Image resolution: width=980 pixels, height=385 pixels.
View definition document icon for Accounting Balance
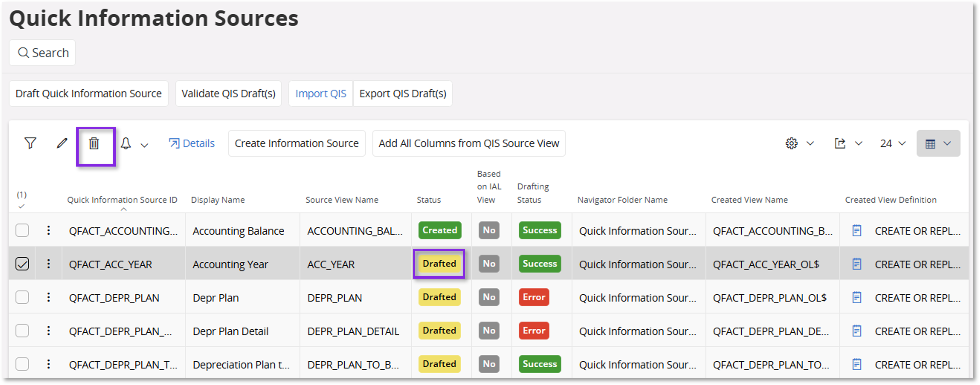[x=856, y=230]
